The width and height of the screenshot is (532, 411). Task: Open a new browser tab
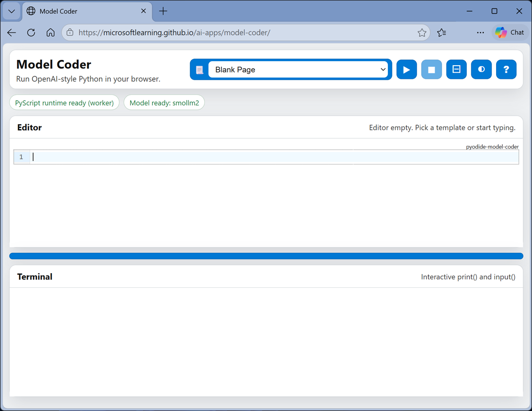point(163,11)
